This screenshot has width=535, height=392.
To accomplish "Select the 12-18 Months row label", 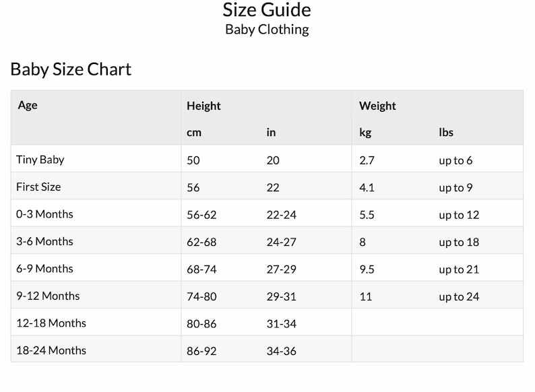I will coord(51,323).
